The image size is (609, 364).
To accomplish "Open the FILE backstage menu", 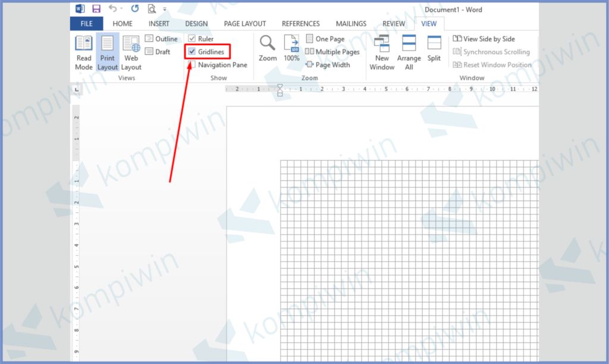I will [x=86, y=24].
